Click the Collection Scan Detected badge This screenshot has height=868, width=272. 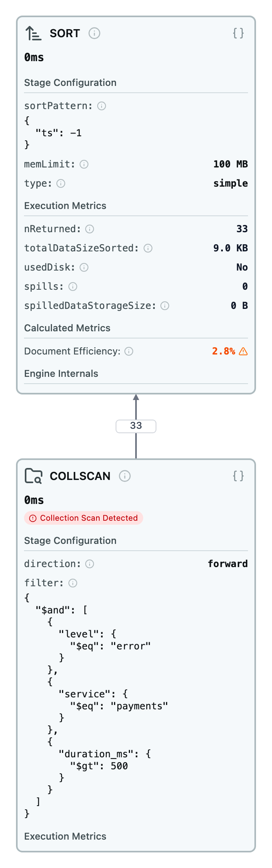click(x=84, y=518)
